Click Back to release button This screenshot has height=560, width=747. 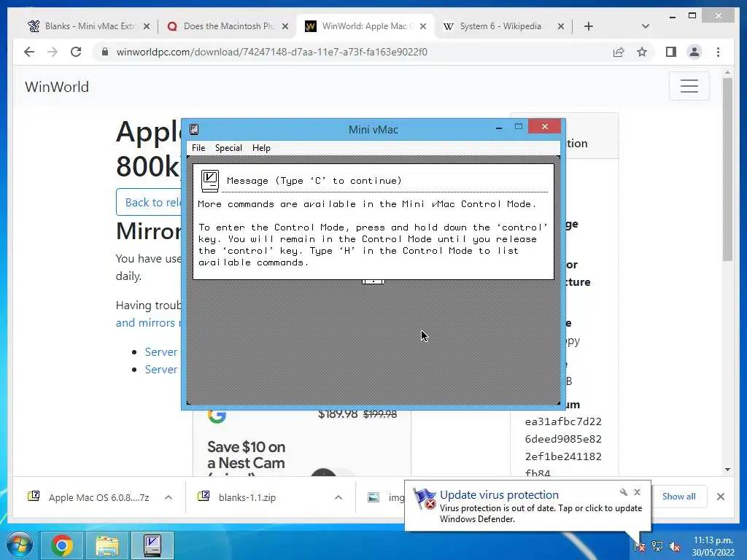click(149, 203)
